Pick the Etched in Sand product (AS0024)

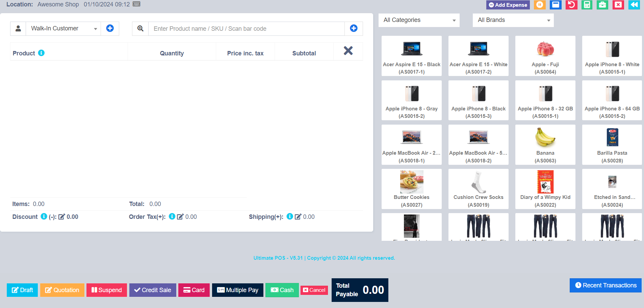[612, 189]
